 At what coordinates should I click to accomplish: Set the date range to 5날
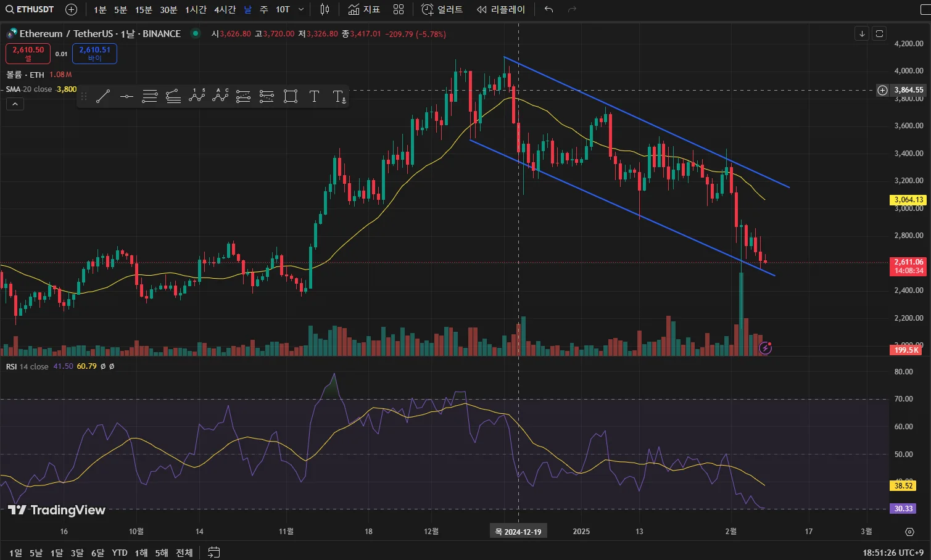(x=36, y=553)
